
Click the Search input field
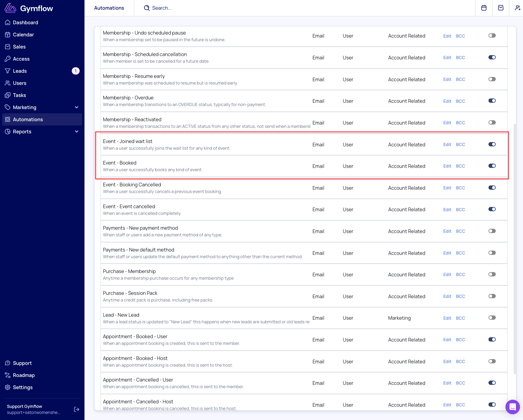pos(162,8)
